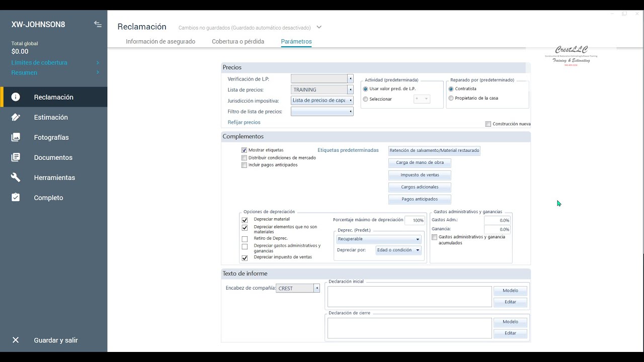Switch to Cobertura o pérdida tab
This screenshot has height=362, width=644.
(x=238, y=42)
